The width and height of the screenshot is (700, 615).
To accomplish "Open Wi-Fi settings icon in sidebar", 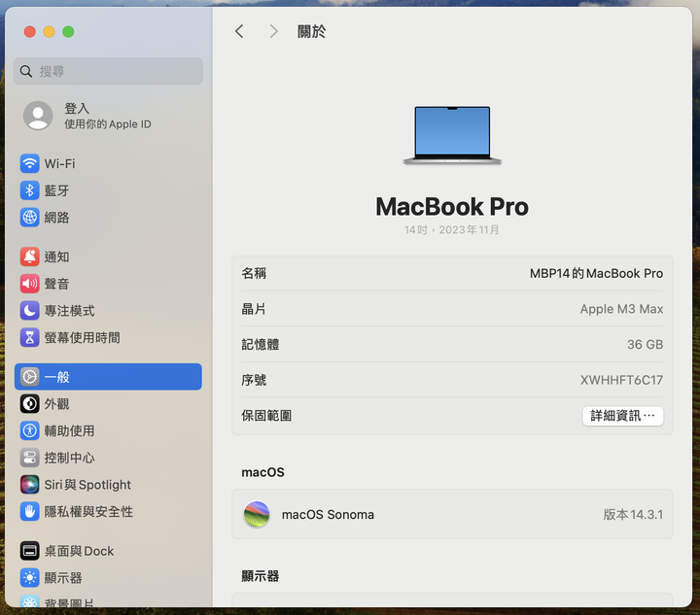I will pyautogui.click(x=29, y=163).
